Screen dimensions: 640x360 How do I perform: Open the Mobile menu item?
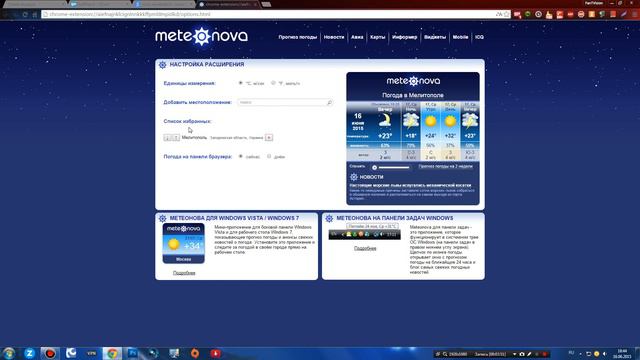point(460,37)
